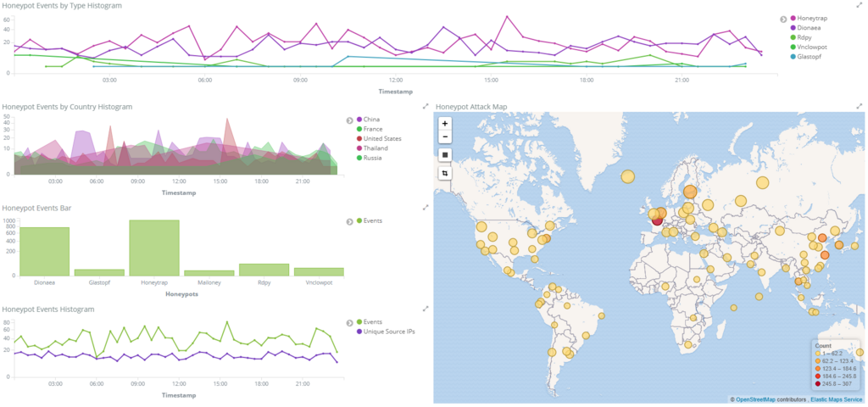Toggle the France series in country legend
Viewport: 868px width, 407px height.
click(x=370, y=129)
